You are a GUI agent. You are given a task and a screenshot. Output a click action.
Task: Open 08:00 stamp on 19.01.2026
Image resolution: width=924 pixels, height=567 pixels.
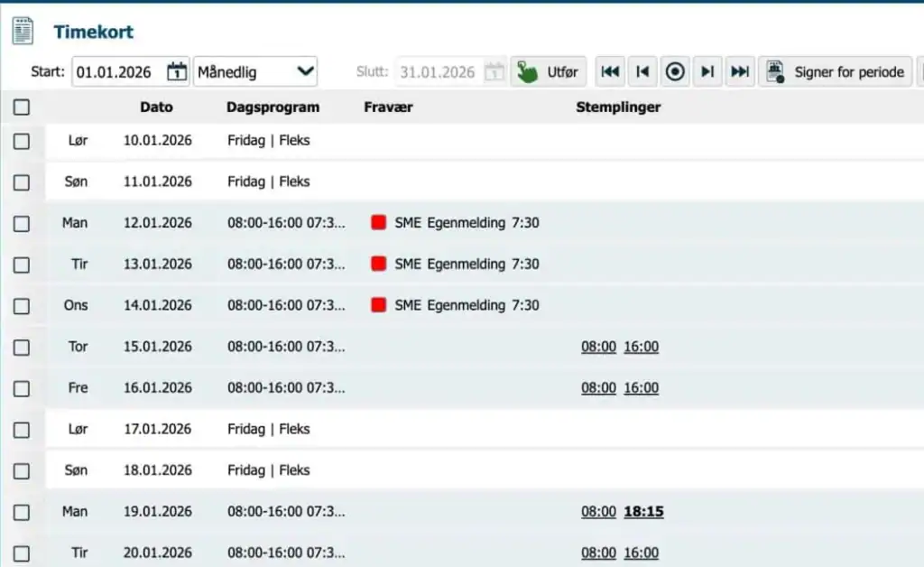(599, 512)
